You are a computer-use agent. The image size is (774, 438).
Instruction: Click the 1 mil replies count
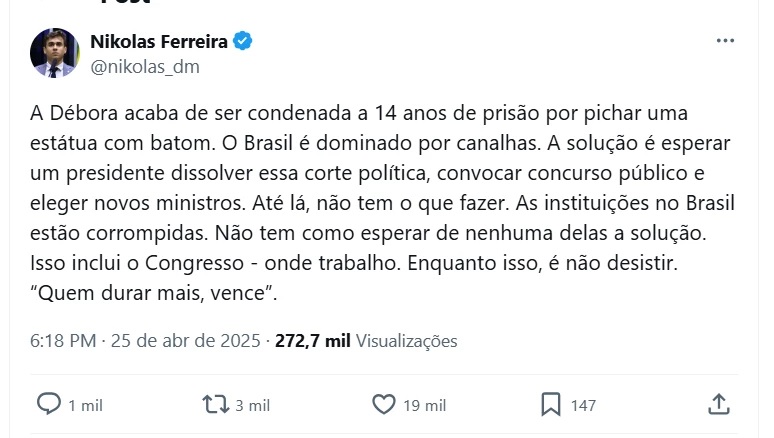[x=85, y=405]
